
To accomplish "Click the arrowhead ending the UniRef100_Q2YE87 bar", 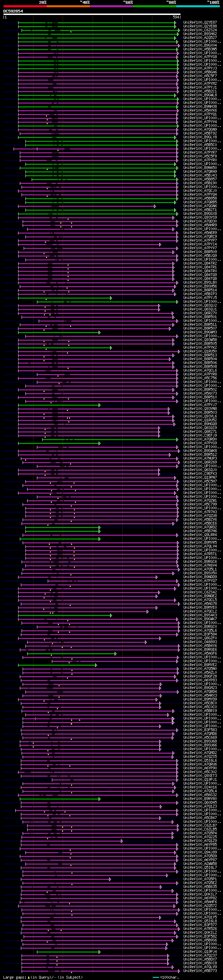I will (x=175, y=23).
